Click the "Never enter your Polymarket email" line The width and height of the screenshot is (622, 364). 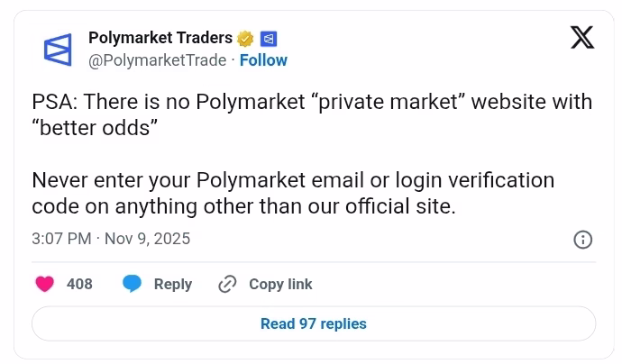293,180
